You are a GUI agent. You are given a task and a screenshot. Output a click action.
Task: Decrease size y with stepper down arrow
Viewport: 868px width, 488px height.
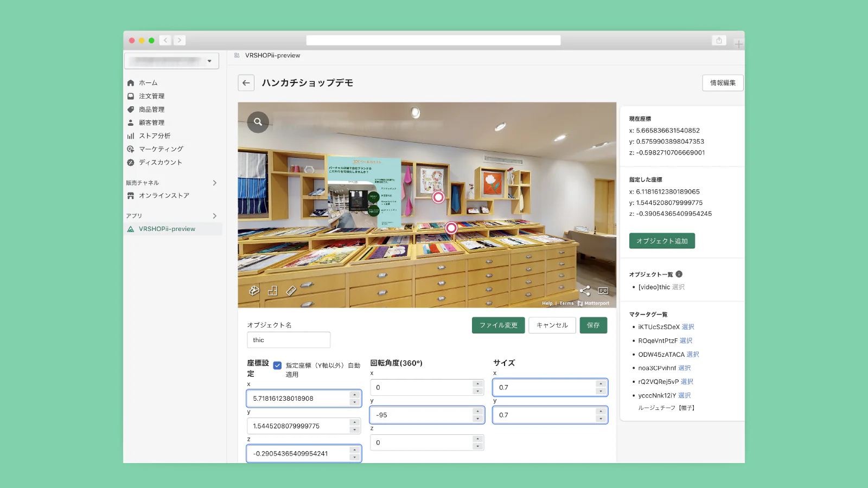[x=601, y=419]
